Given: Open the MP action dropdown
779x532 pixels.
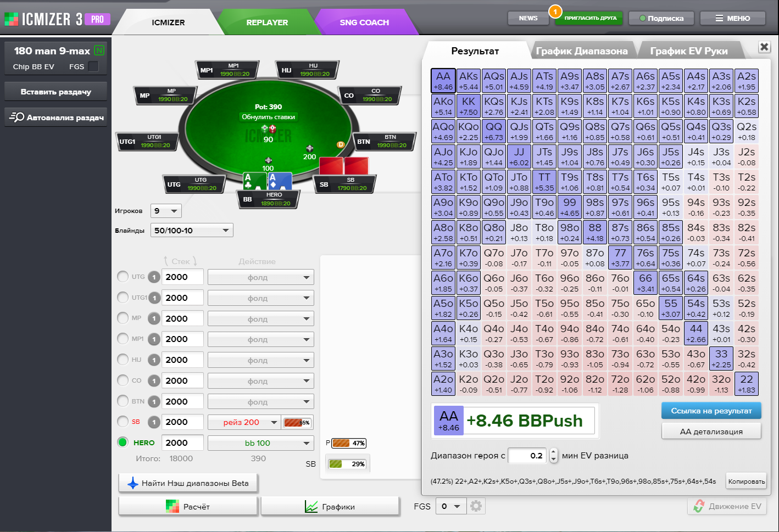Looking at the screenshot, I should [x=261, y=319].
